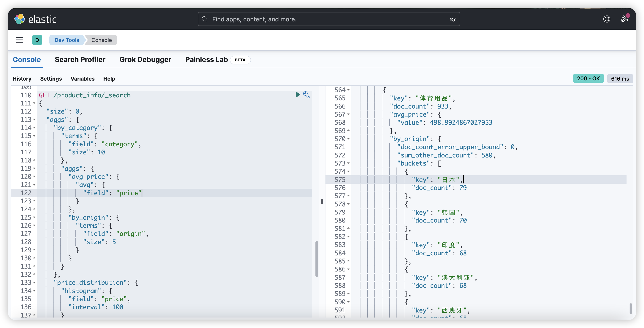Click the "doc_count": 70 line
The height and width of the screenshot is (328, 644).
439,220
